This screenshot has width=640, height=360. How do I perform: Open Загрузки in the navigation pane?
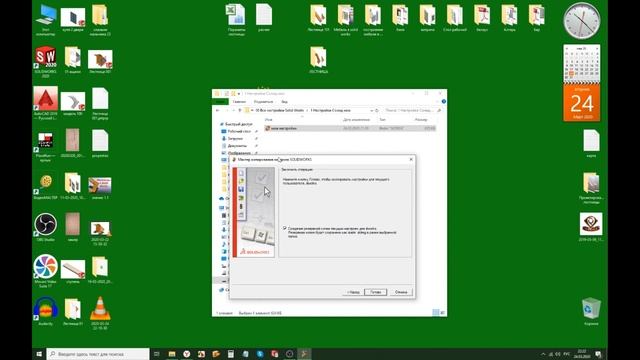coord(235,139)
